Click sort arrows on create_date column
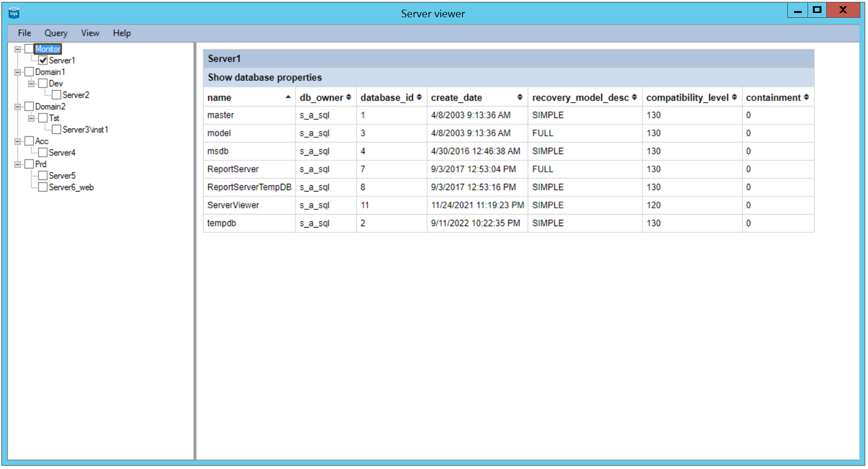 pyautogui.click(x=520, y=97)
